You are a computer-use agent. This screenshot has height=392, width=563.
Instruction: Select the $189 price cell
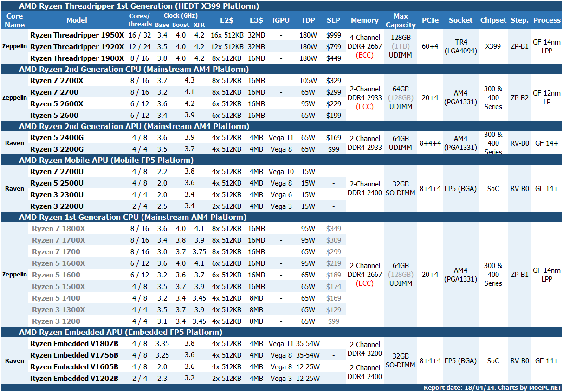(x=333, y=275)
